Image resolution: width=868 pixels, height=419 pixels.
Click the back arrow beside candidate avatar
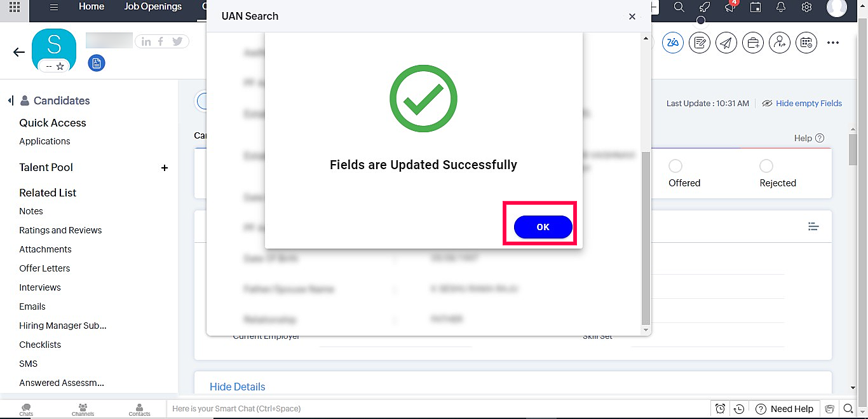pyautogui.click(x=19, y=52)
